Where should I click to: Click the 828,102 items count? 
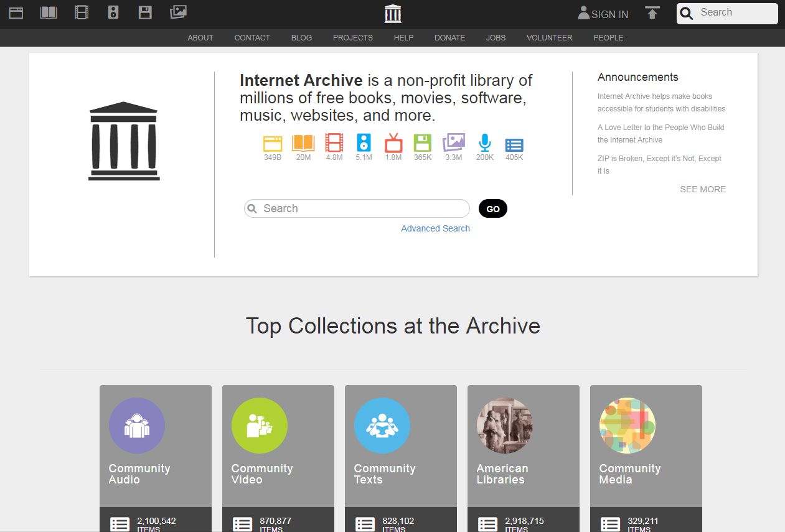[x=398, y=521]
